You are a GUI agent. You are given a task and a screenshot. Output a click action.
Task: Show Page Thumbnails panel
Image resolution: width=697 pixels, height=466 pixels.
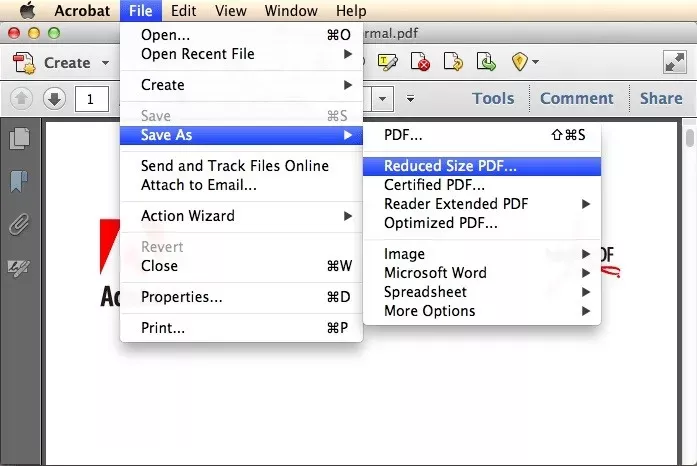20,138
